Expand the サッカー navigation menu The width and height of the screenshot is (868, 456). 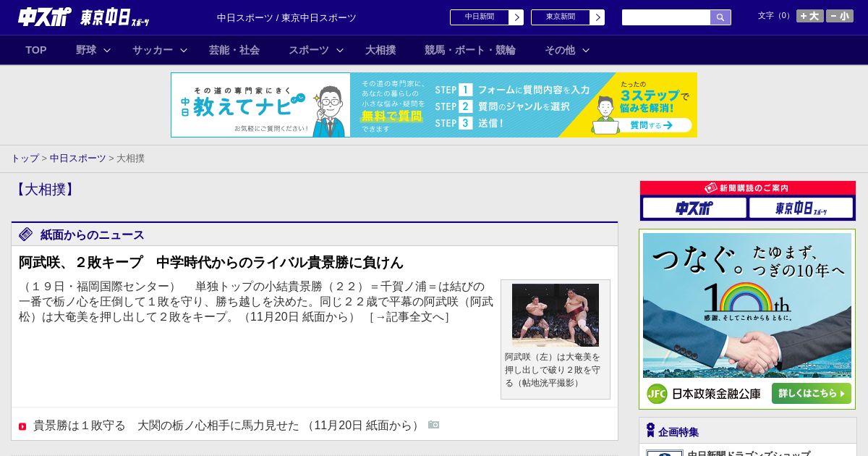pos(160,50)
